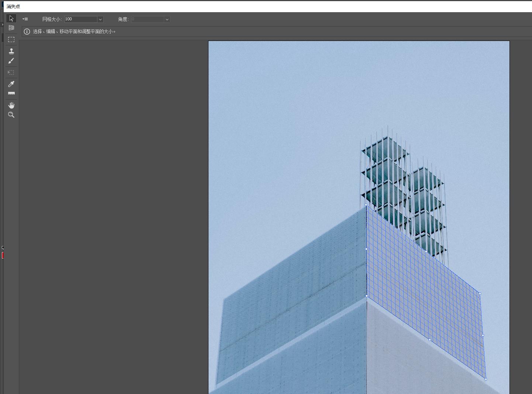Screen dimensions: 532x394
Task: Select the Transform tool
Action: (11, 73)
